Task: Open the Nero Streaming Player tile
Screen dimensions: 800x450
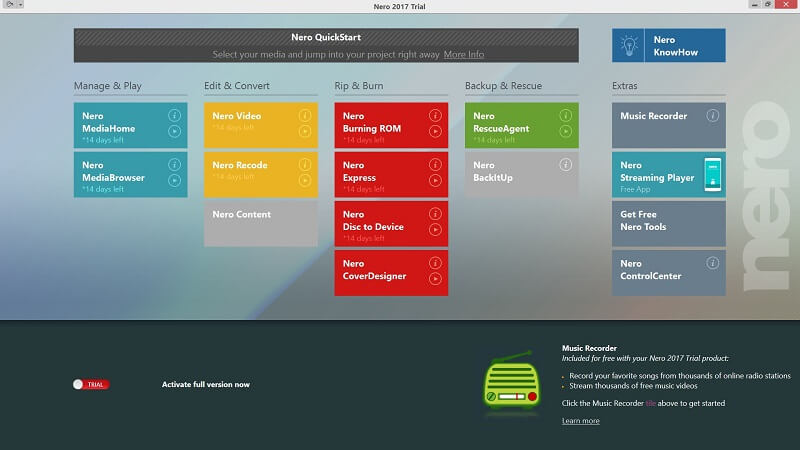Action: point(668,174)
